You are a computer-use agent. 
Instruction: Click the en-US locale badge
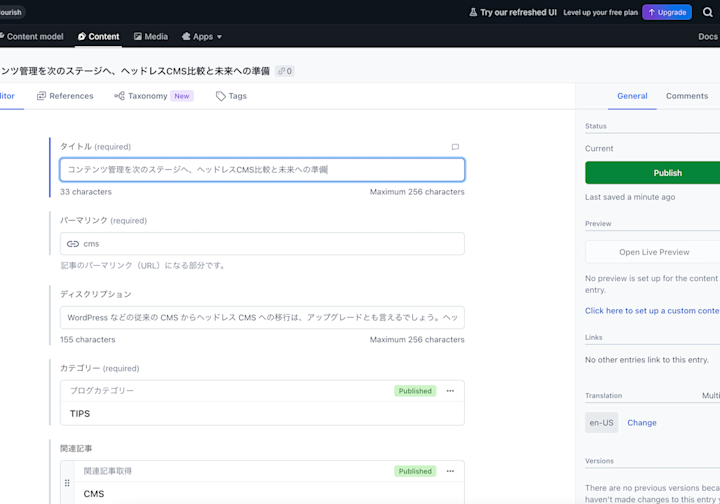[601, 423]
